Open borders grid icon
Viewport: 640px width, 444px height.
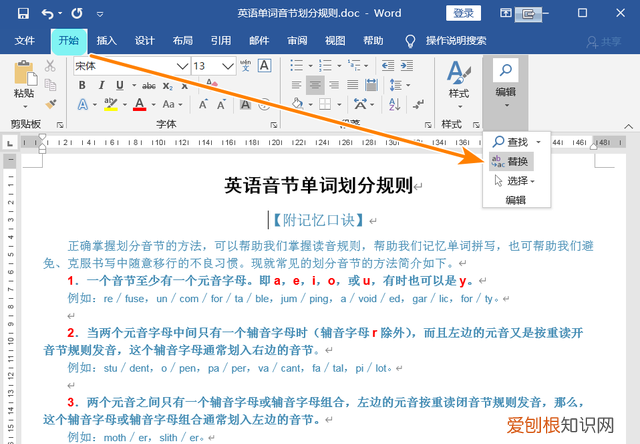[x=325, y=104]
